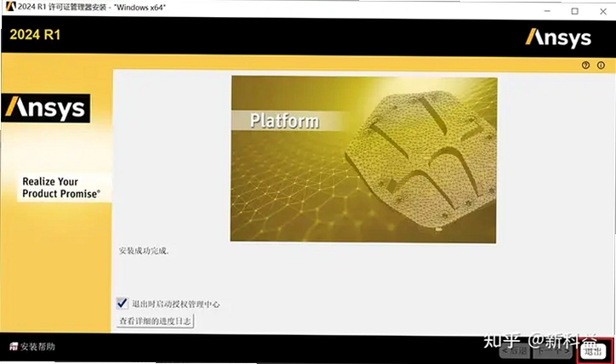Viewport: 616px width, 364px height.
Task: Click the help question mark icon
Action: tap(585, 65)
